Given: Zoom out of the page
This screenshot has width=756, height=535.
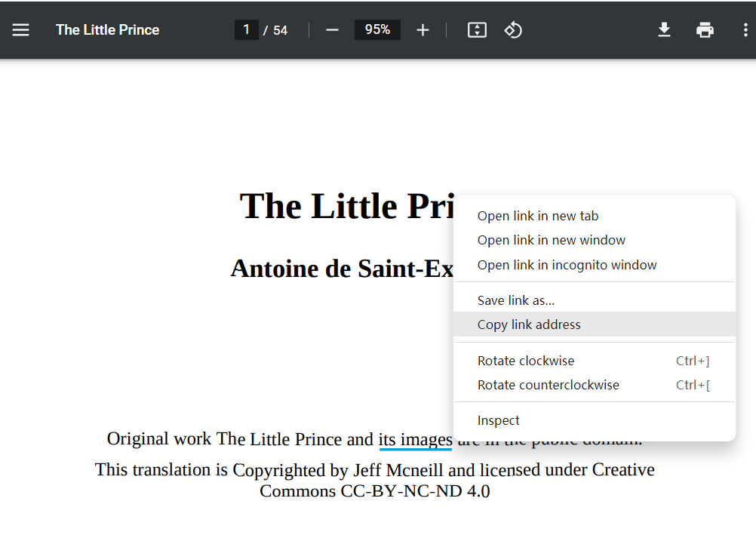Looking at the screenshot, I should click(332, 29).
